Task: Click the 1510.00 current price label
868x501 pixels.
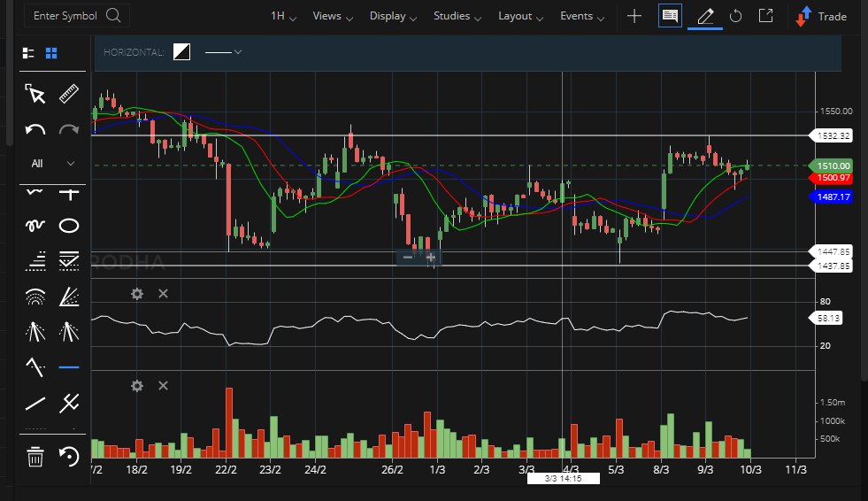Action: click(831, 166)
